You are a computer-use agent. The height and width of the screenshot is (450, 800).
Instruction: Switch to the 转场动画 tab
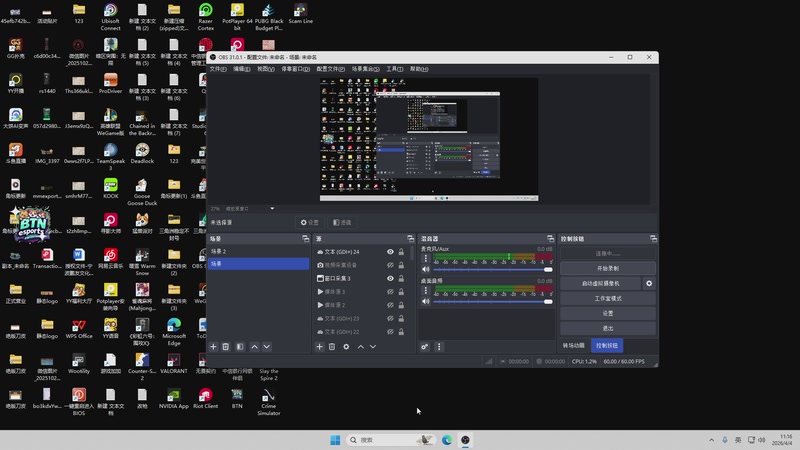(x=574, y=345)
